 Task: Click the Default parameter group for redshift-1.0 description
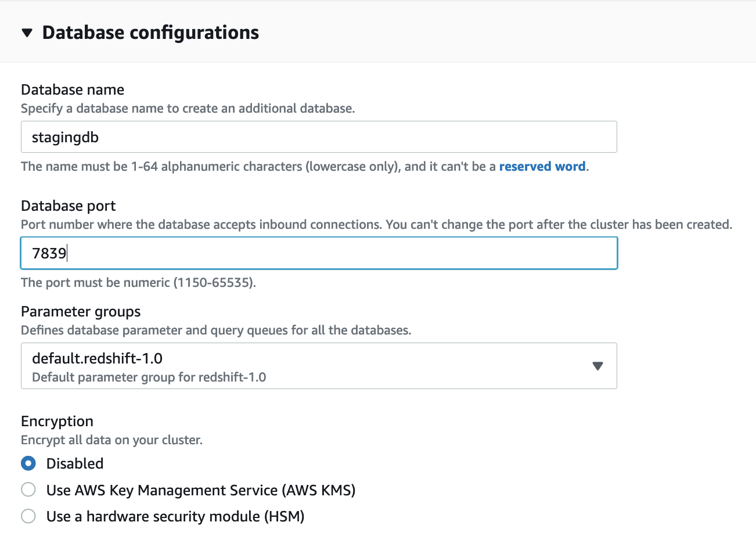149,377
